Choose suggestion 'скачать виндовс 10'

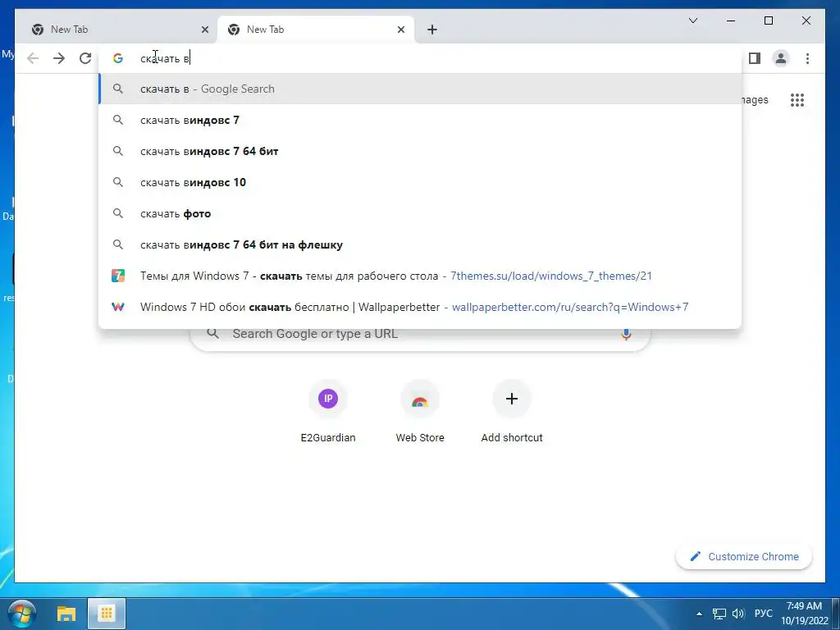click(x=420, y=182)
